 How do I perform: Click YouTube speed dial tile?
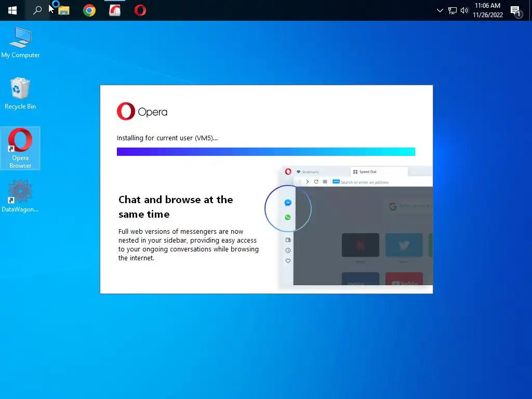coord(404,278)
